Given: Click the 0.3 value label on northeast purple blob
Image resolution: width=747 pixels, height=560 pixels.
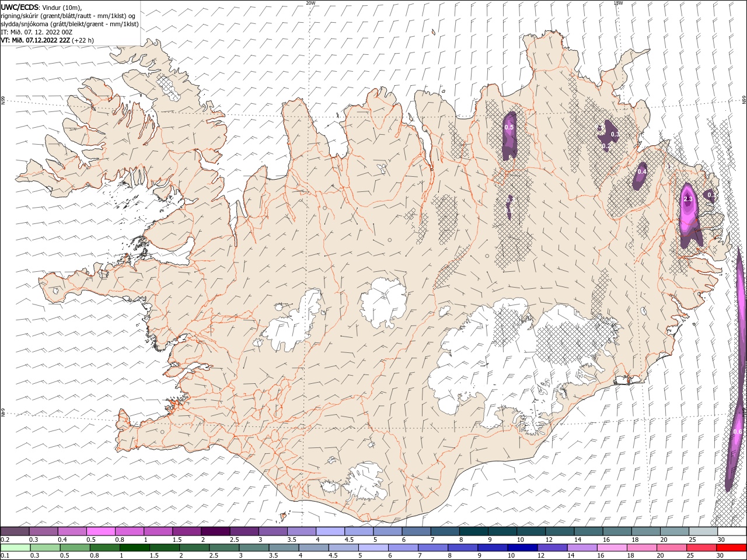Looking at the screenshot, I should [x=615, y=134].
